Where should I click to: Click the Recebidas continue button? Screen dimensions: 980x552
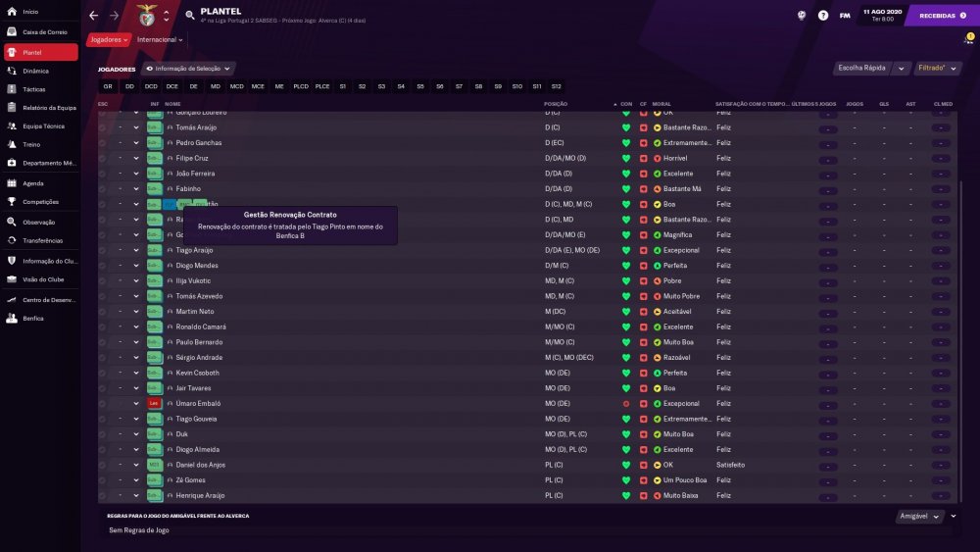(943, 15)
